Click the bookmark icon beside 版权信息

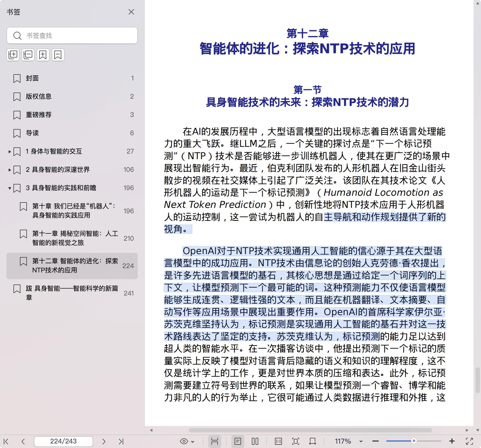coord(17,97)
